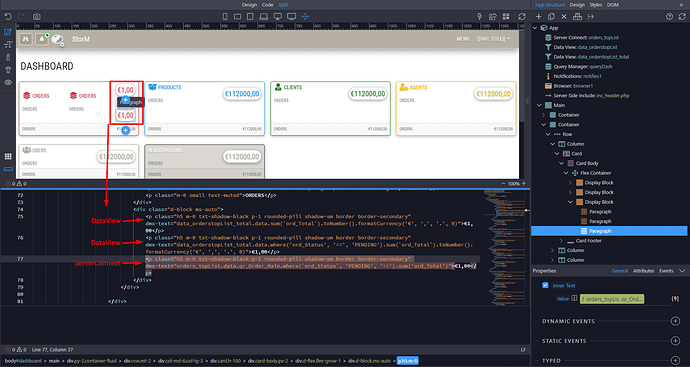Viewport: 690px width, 367px height.
Task: Select Server Side Include inc_header.php node
Action: pos(587,95)
